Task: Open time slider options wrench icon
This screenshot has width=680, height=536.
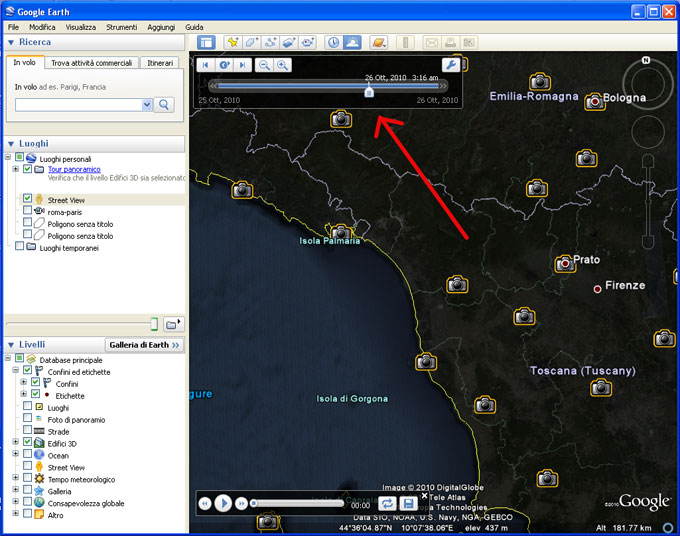Action: [451, 65]
